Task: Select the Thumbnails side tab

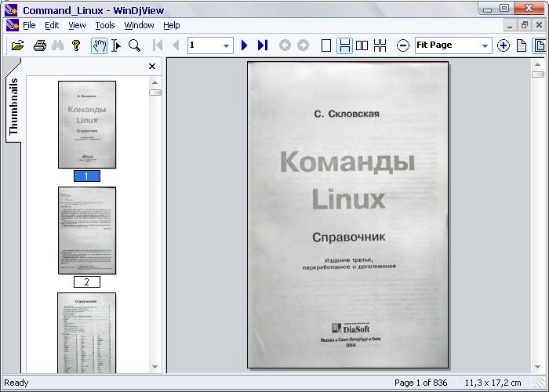Action: tap(13, 107)
